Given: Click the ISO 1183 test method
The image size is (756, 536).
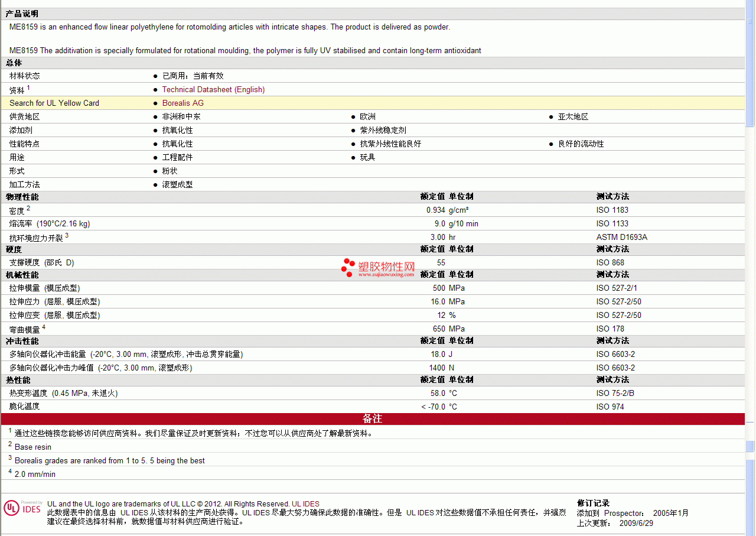Looking at the screenshot, I should tap(612, 210).
